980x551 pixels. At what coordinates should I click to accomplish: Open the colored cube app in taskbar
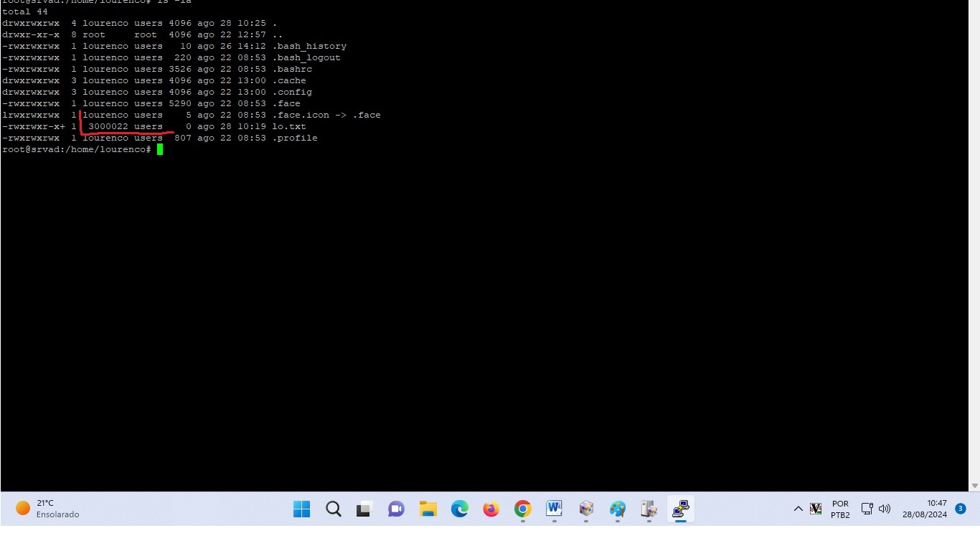(586, 509)
